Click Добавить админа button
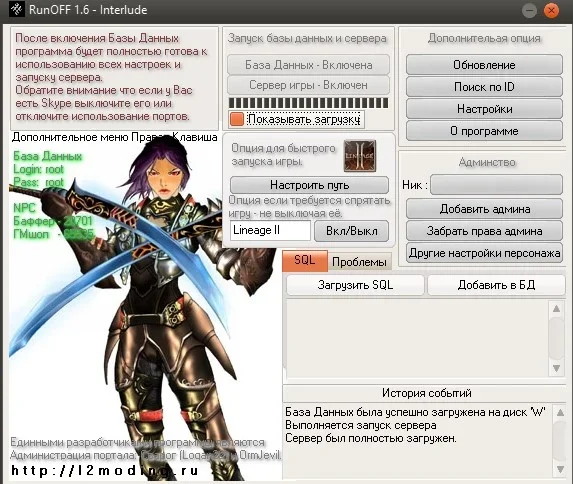This screenshot has height=484, width=573. coord(484,209)
